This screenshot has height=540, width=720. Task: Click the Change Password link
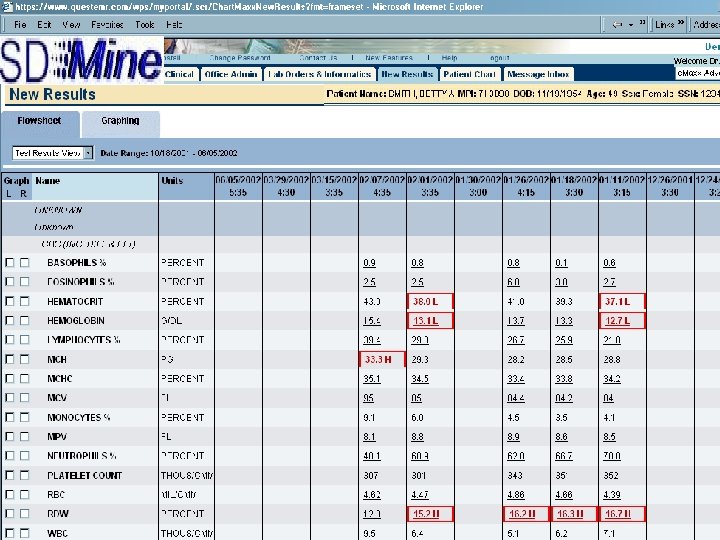pyautogui.click(x=240, y=58)
